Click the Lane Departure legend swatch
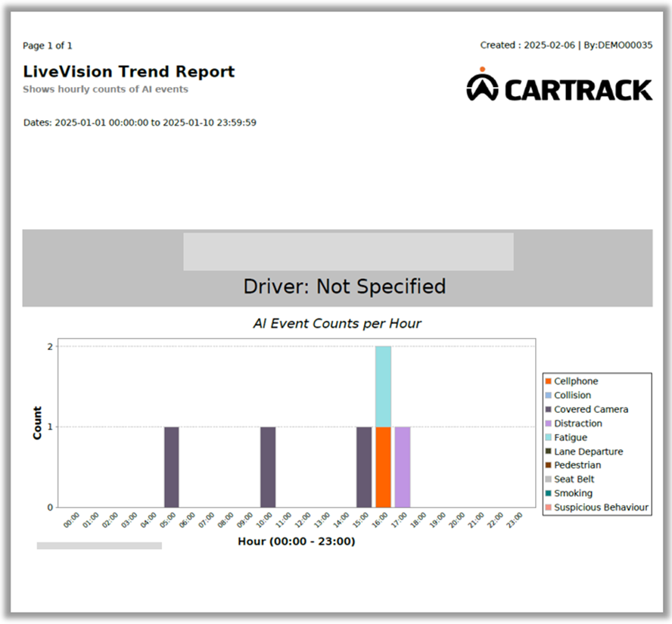Screen dimensions: 672x624 tap(548, 452)
